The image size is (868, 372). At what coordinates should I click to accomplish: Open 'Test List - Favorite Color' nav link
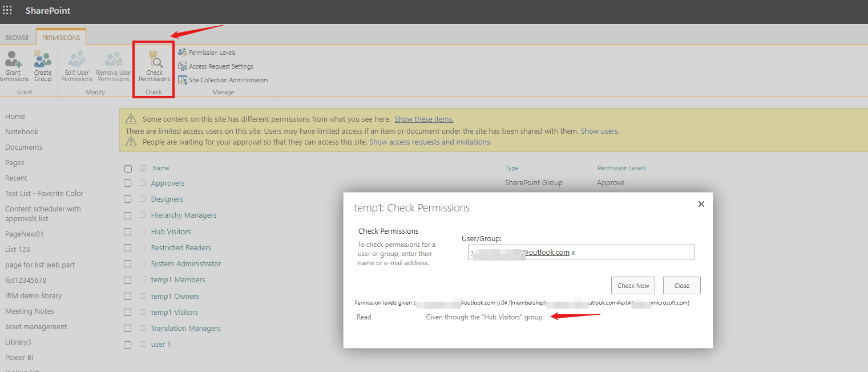pyautogui.click(x=45, y=194)
